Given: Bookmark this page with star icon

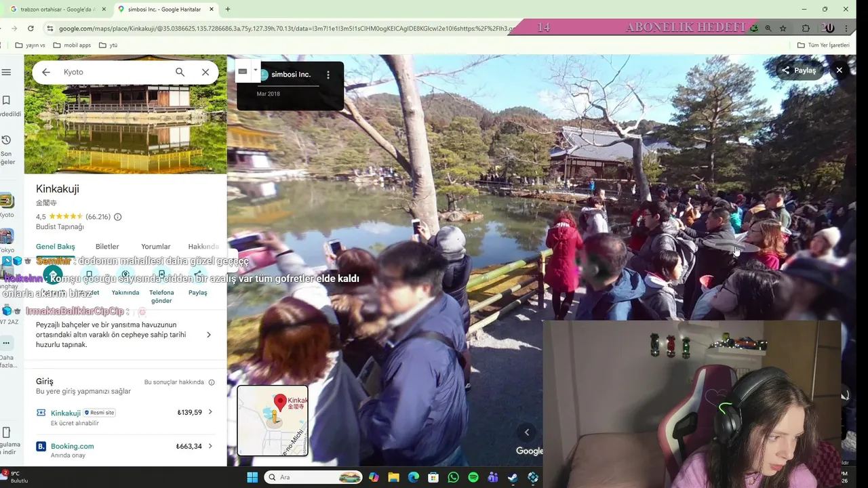Looking at the screenshot, I should (x=783, y=28).
